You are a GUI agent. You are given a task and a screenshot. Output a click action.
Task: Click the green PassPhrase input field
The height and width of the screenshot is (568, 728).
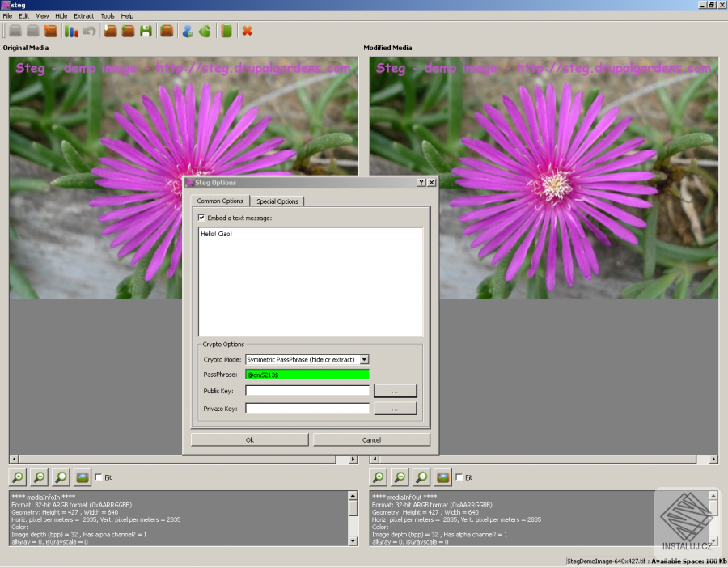pyautogui.click(x=307, y=375)
